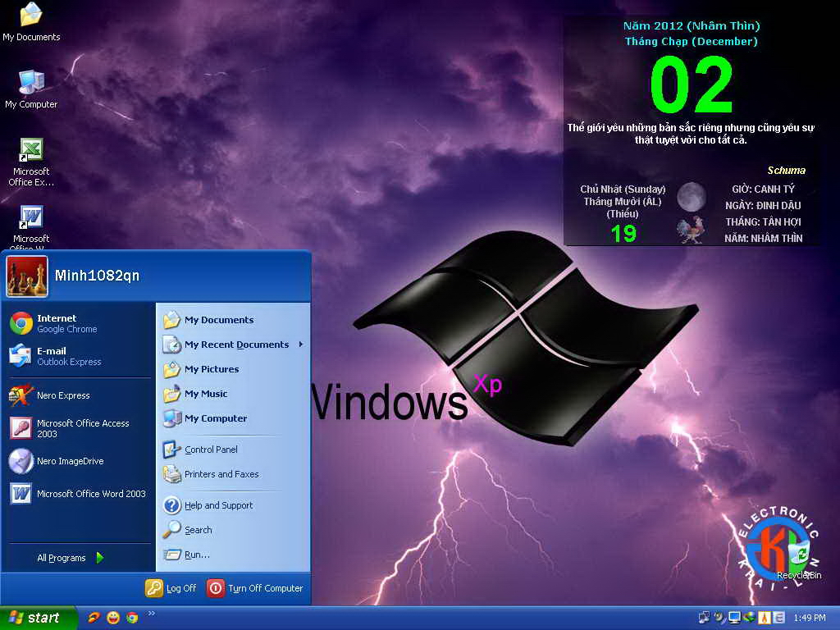Image resolution: width=840 pixels, height=630 pixels.
Task: Select Run from the Start menu
Action: pyautogui.click(x=197, y=555)
